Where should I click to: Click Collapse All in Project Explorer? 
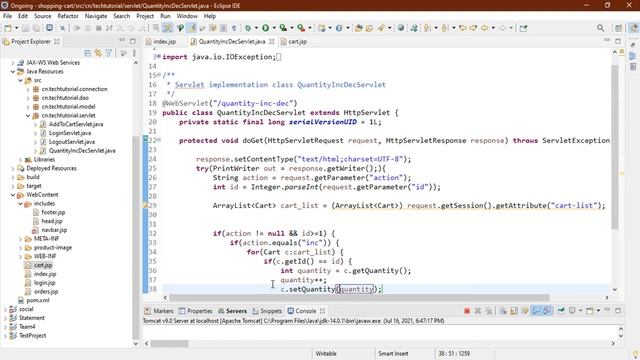point(87,53)
